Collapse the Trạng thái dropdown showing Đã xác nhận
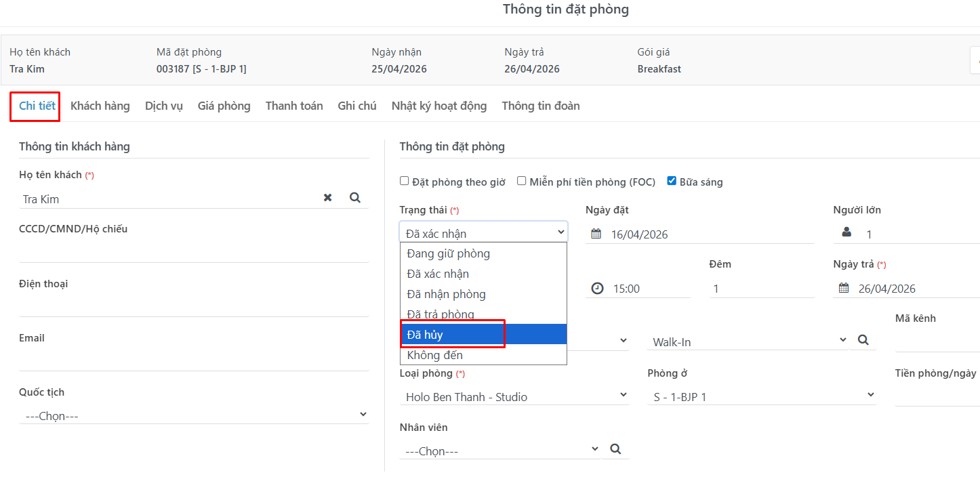 pyautogui.click(x=483, y=232)
